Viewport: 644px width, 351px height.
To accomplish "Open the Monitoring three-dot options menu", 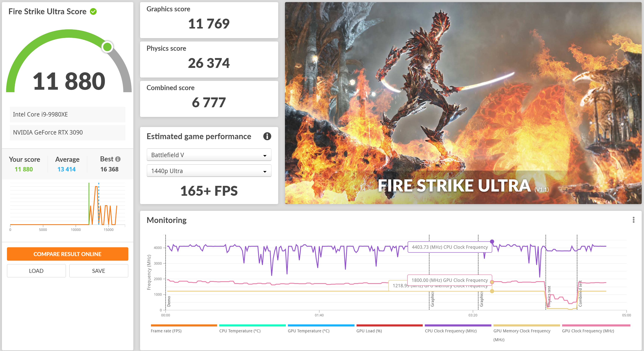I will tap(633, 220).
